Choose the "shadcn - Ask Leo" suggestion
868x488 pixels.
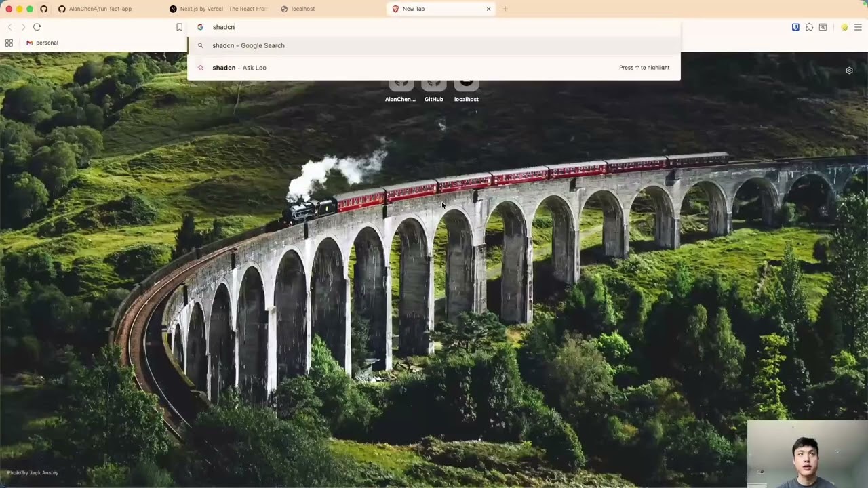click(x=434, y=68)
